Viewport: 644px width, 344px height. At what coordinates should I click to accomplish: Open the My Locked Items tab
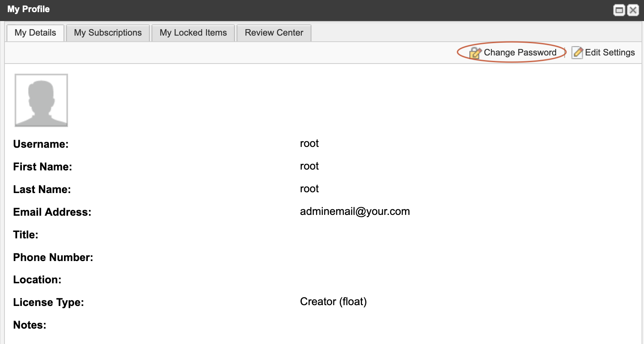[x=193, y=33]
